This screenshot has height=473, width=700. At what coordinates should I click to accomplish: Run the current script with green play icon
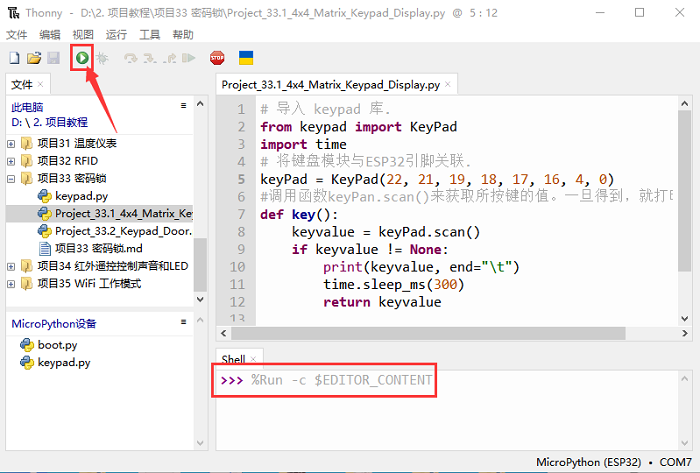point(81,58)
